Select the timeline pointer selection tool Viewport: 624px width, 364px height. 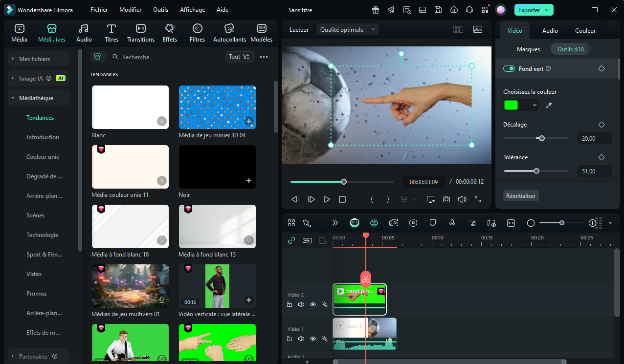click(x=307, y=223)
